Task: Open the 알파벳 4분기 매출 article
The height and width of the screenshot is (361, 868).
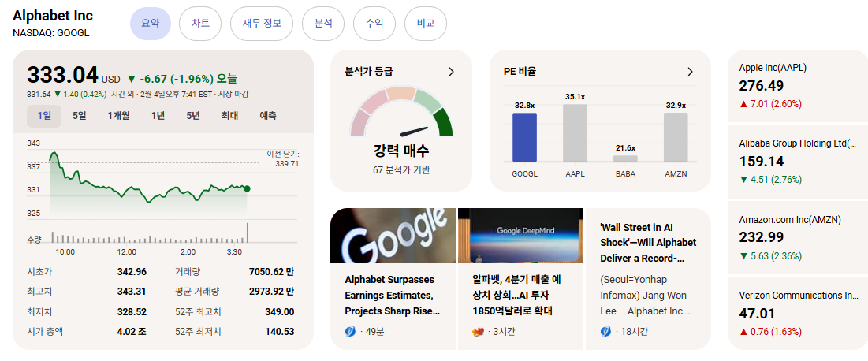Action: coord(518,295)
